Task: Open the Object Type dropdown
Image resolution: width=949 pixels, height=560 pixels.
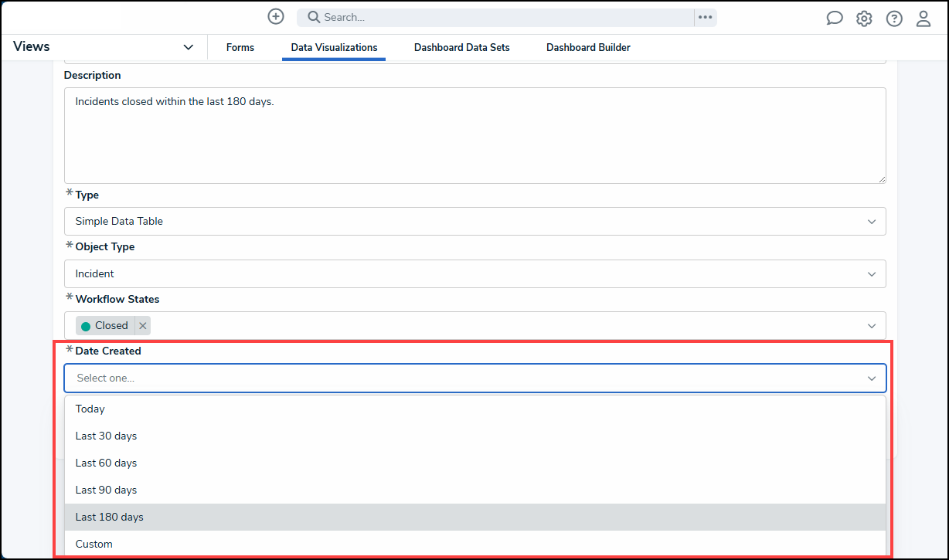Action: pos(474,273)
